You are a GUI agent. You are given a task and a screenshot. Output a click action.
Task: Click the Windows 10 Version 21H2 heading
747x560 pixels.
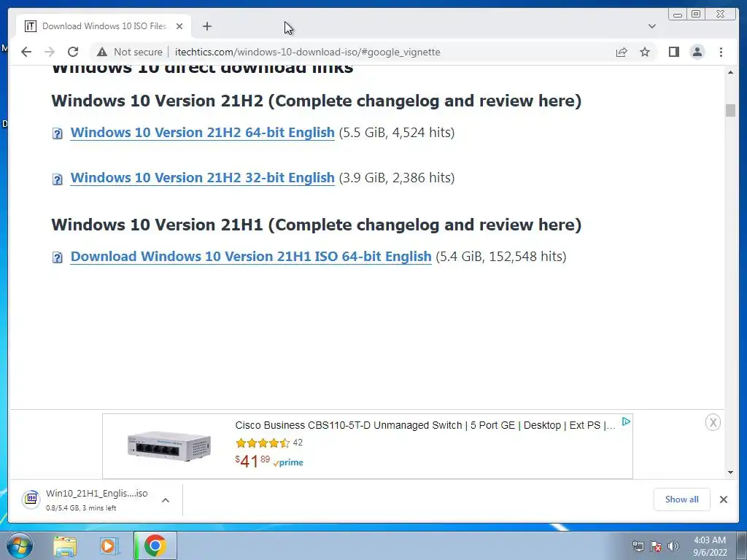pos(317,101)
